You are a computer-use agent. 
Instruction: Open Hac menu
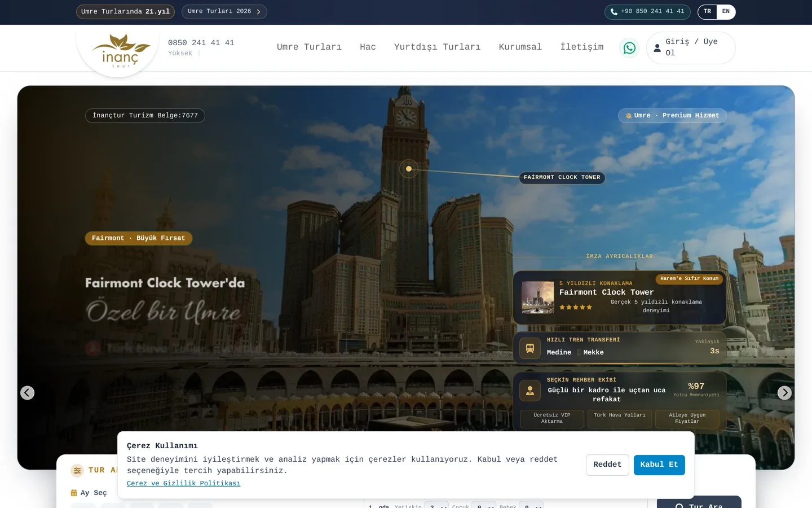point(368,47)
